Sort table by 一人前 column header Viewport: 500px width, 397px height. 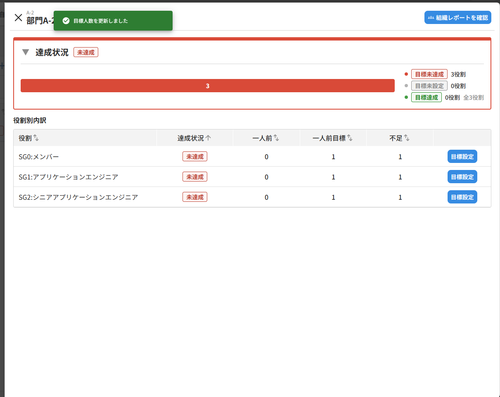(266, 138)
